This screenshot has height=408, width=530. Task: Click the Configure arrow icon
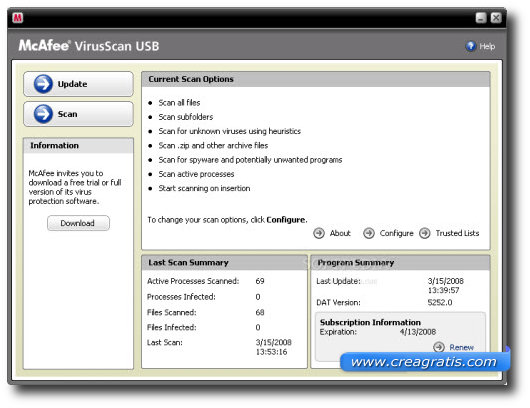coord(369,233)
